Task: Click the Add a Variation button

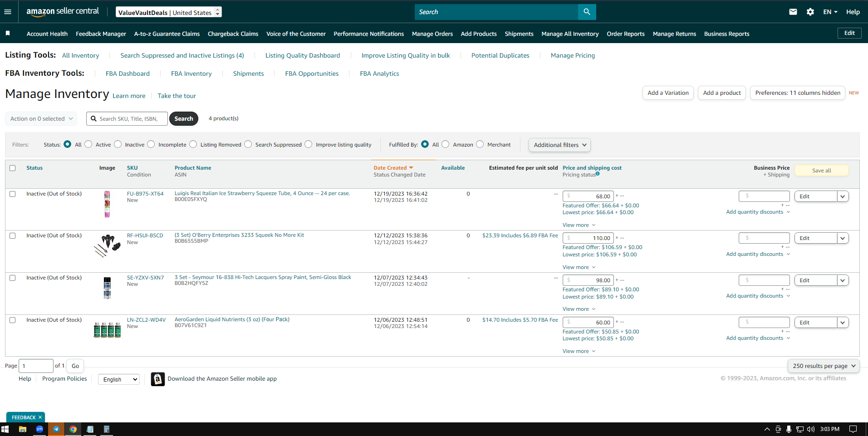Action: (668, 93)
